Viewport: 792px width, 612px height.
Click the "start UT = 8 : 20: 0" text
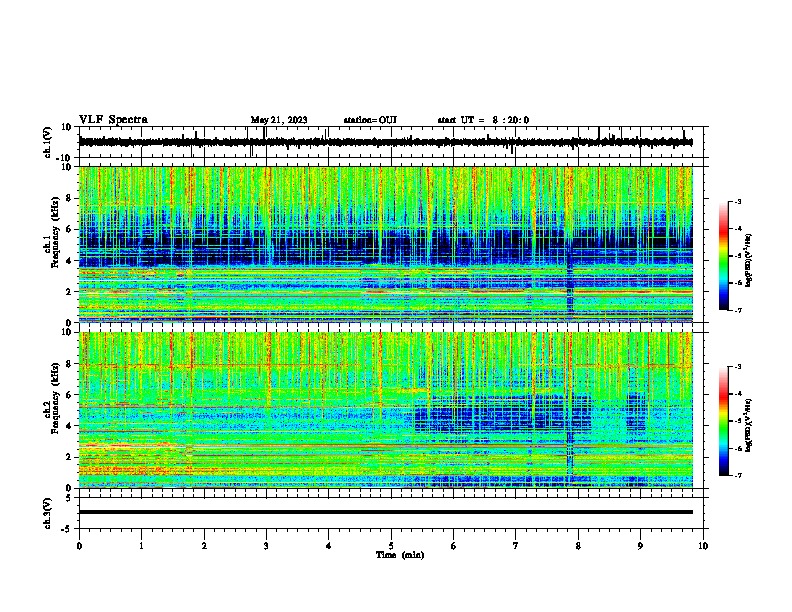[x=483, y=120]
